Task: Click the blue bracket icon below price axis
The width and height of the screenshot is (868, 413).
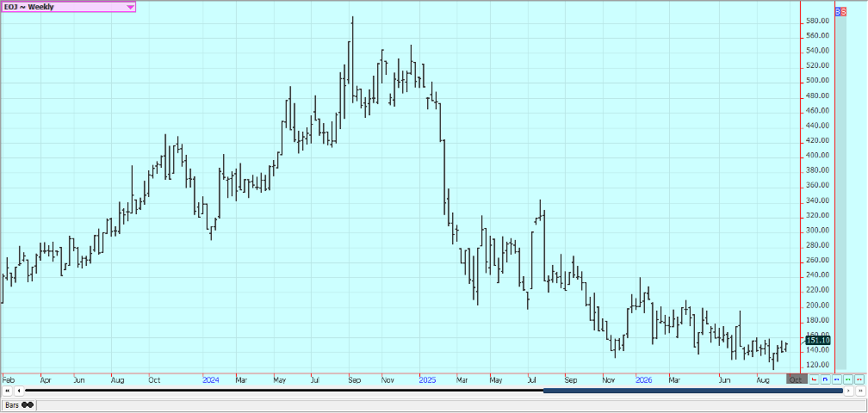Action: pos(825,379)
